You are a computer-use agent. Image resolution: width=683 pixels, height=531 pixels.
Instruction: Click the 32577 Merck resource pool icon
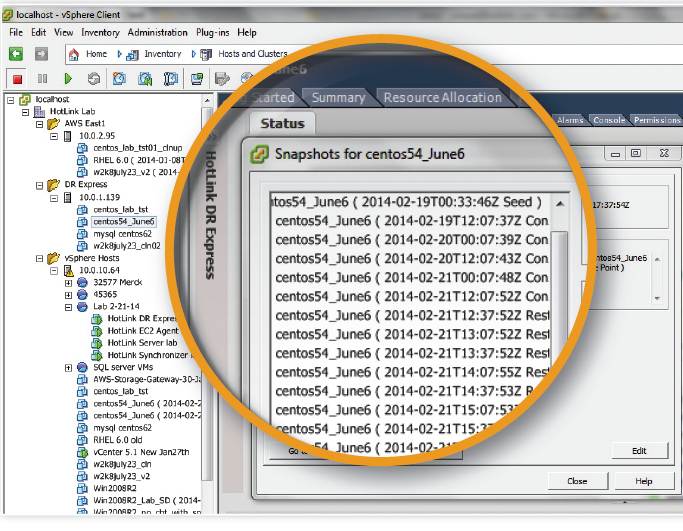click(x=82, y=283)
